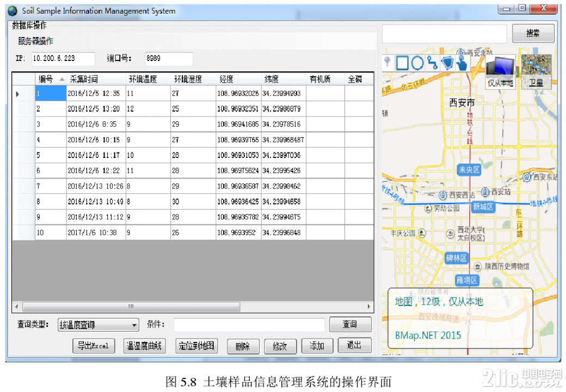
Task: Sort by 编号 column header arrow
Action: point(61,79)
